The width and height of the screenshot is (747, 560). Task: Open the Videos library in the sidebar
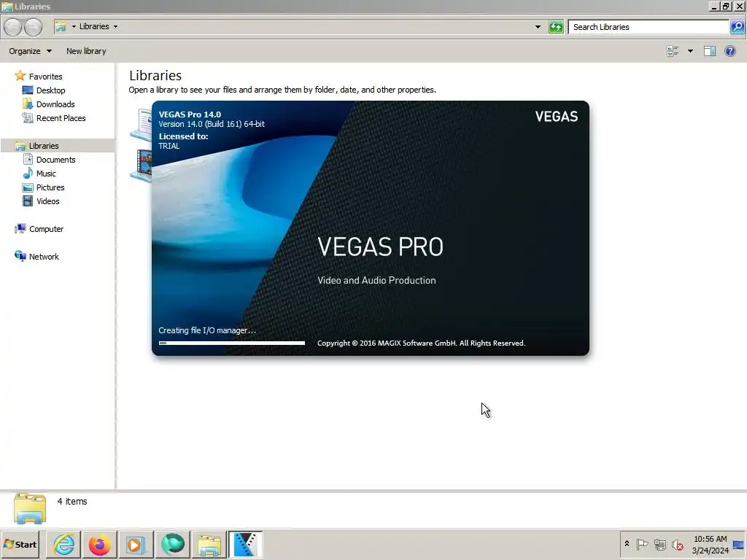48,201
